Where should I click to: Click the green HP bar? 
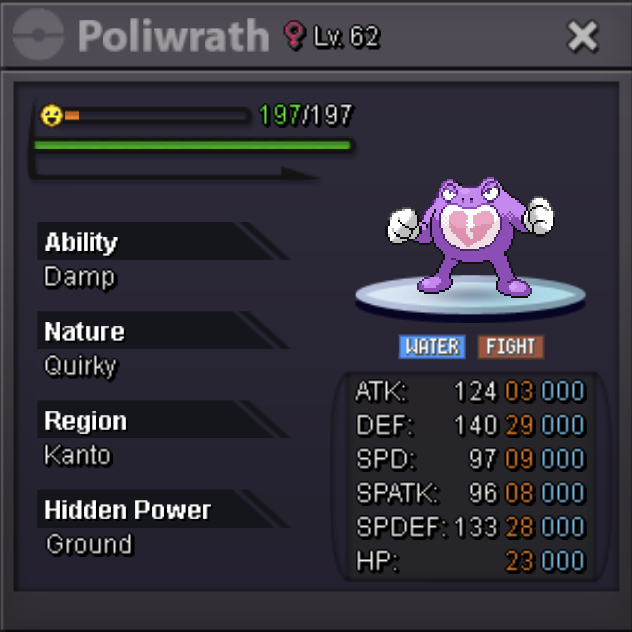coord(193,145)
